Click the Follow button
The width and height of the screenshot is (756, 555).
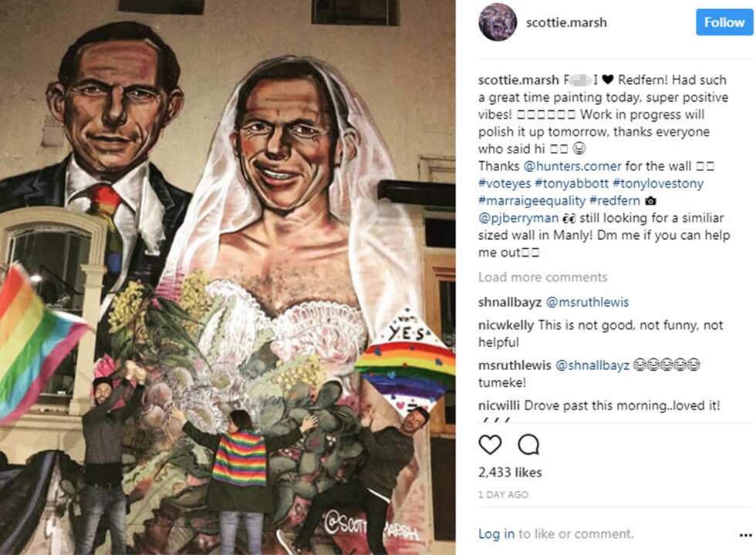pos(724,22)
